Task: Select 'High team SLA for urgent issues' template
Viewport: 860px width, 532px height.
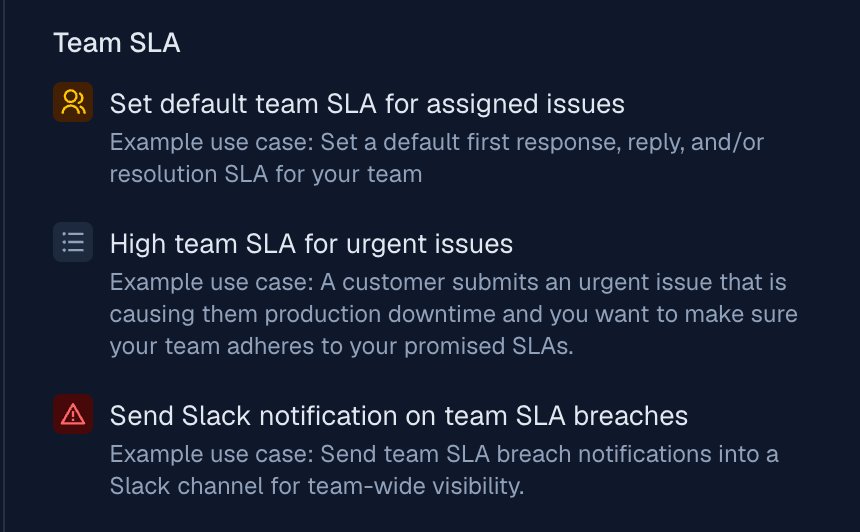Action: pos(310,244)
